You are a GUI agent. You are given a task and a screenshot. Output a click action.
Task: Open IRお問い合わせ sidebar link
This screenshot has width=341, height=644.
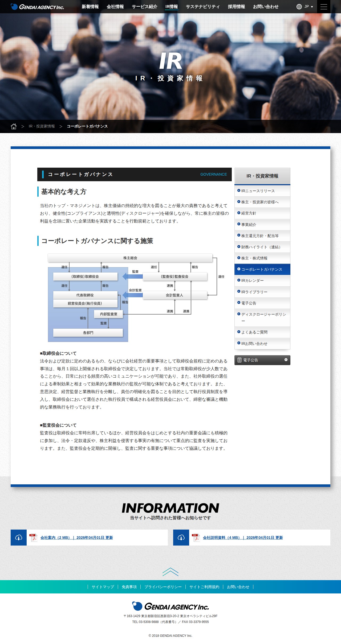click(x=262, y=344)
